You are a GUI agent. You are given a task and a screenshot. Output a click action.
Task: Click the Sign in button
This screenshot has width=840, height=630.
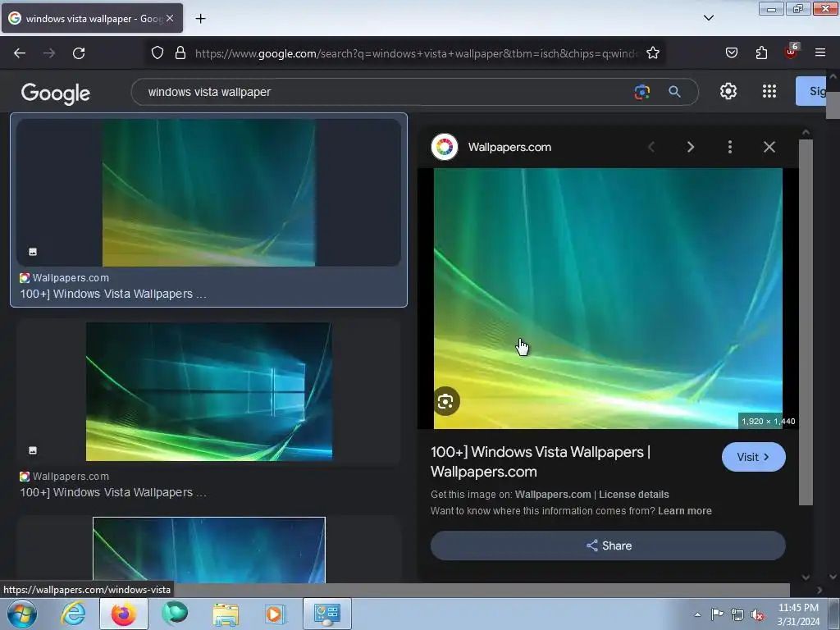point(811,91)
